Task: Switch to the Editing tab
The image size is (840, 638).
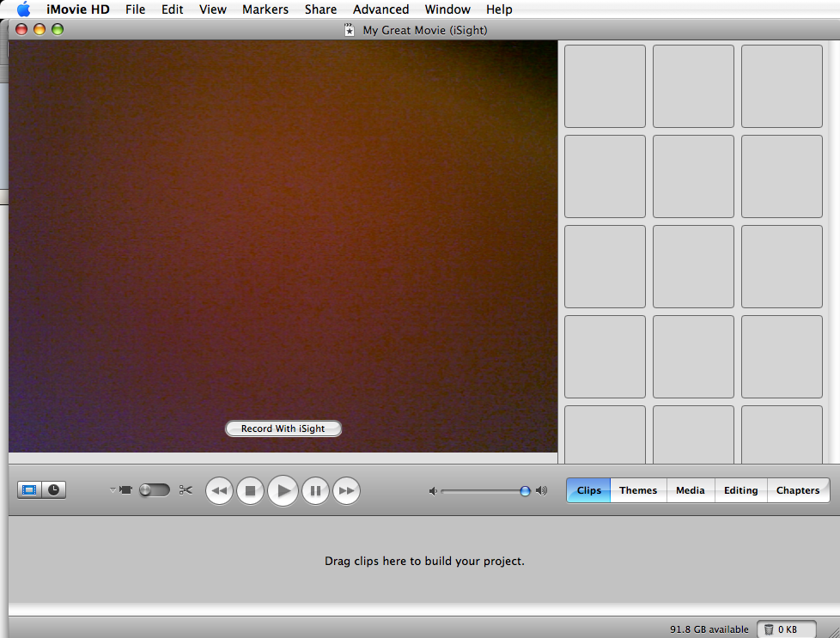Action: click(741, 490)
